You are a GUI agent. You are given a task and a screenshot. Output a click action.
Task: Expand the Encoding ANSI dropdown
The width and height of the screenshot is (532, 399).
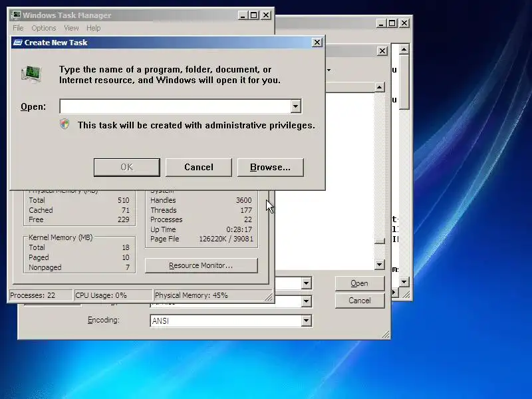[x=306, y=321]
